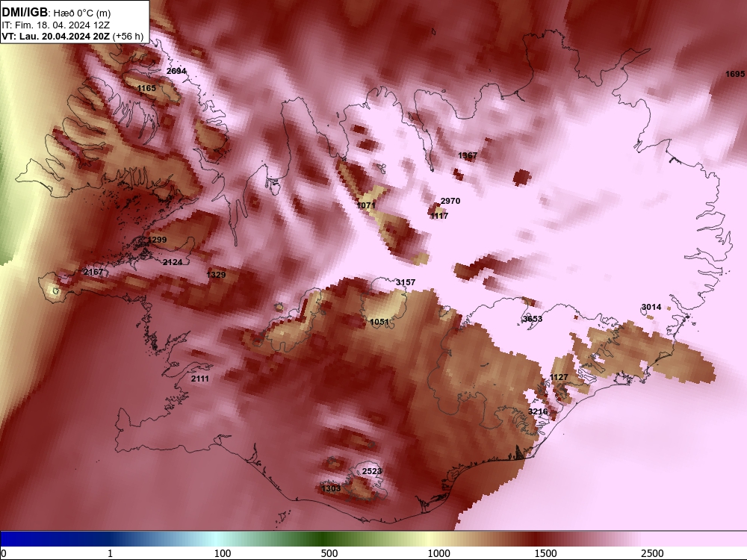Select the 1000 legend scale label
This screenshot has height=560, width=747.
[438, 553]
